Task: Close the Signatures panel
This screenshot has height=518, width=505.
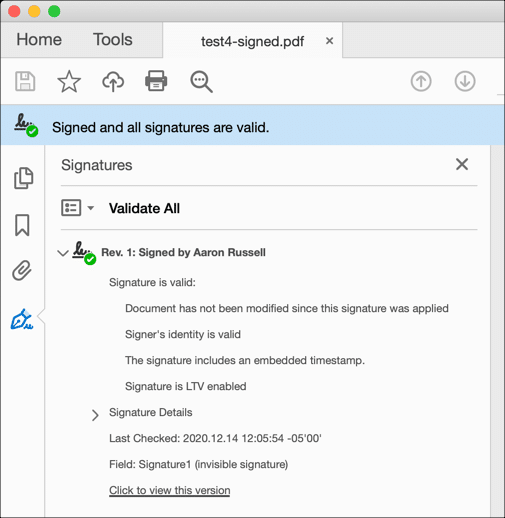Action: coord(462,164)
